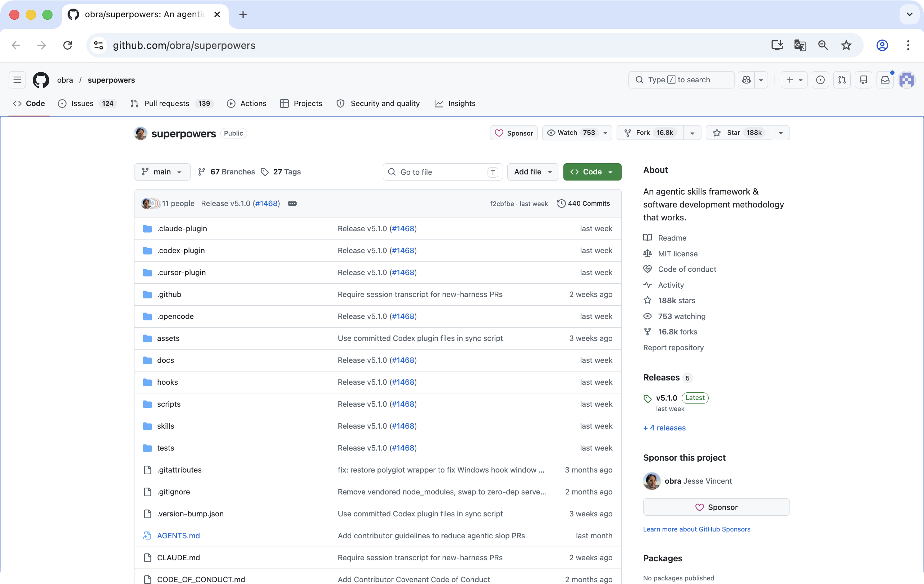Viewport: 924px width, 584px height.
Task: Open user profile avatar menu
Action: (907, 80)
